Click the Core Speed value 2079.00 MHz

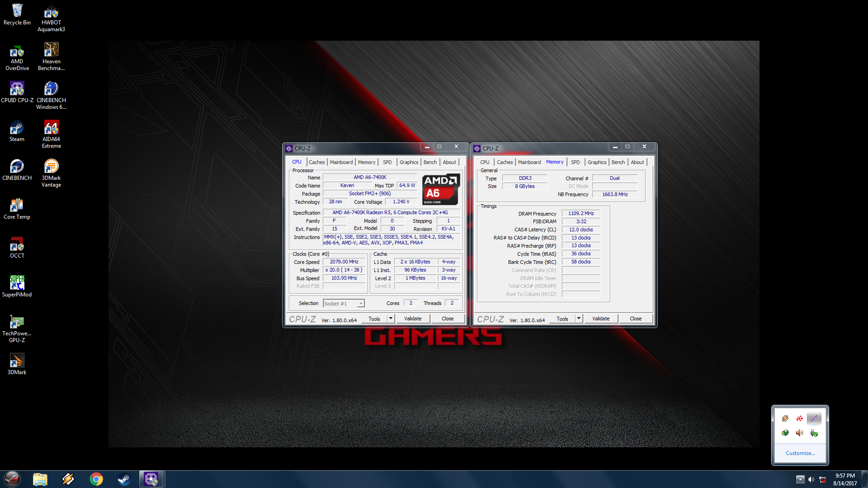(344, 262)
